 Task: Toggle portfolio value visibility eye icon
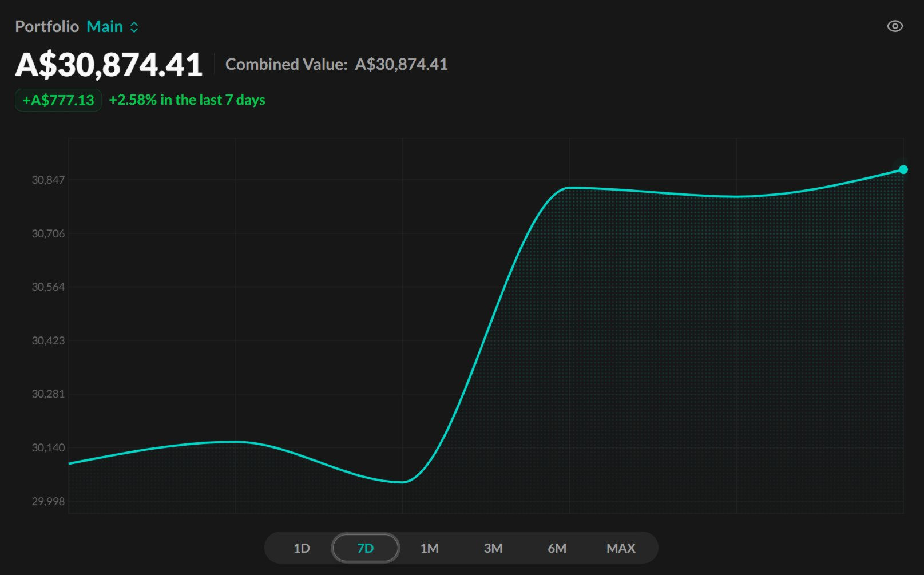click(895, 26)
